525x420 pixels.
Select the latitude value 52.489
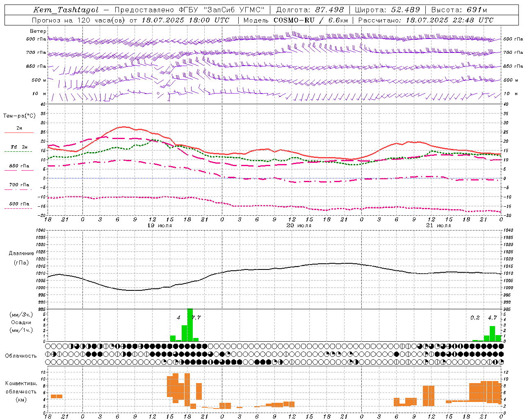405,10
